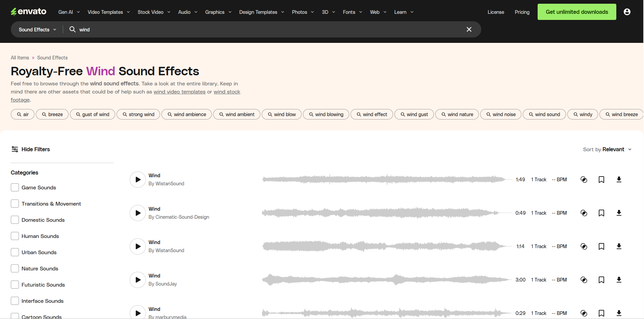Bookmark the Wind track by Cinematic-Sound-Design
644x319 pixels.
point(601,213)
